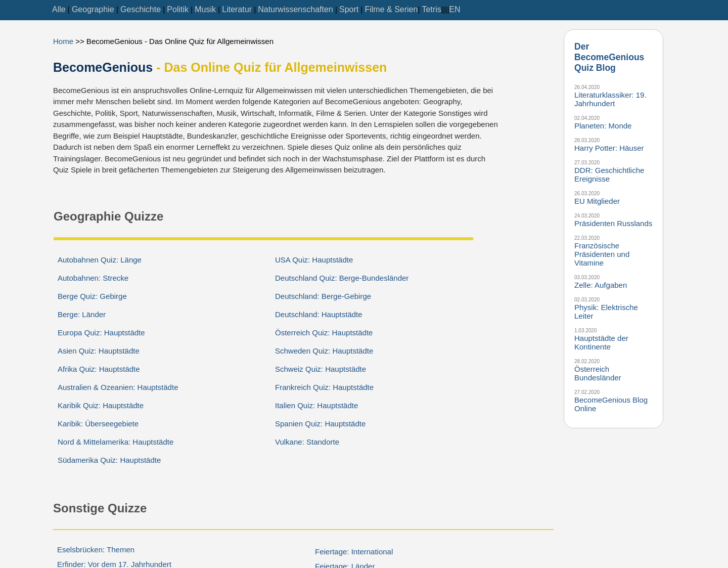Click the blog date 26.04.2020
The image size is (728, 568).
(x=587, y=88)
